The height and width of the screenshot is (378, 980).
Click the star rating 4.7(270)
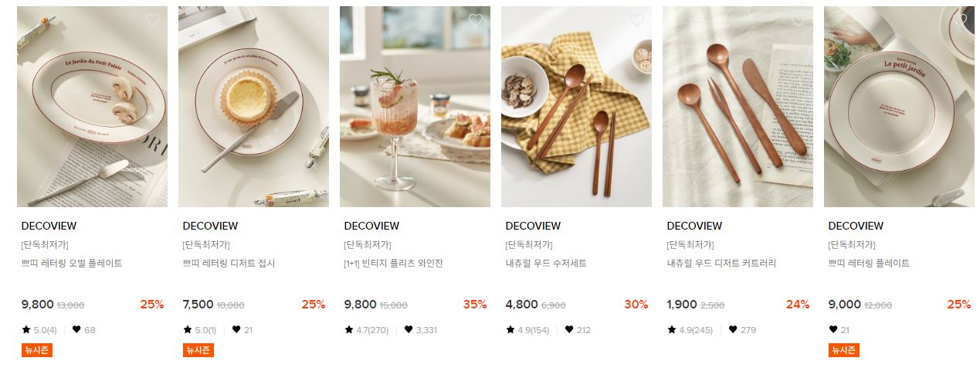tap(367, 330)
